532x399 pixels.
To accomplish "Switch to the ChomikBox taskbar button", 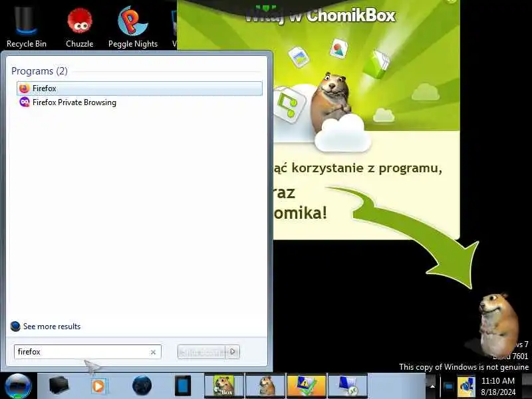I will click(x=224, y=386).
